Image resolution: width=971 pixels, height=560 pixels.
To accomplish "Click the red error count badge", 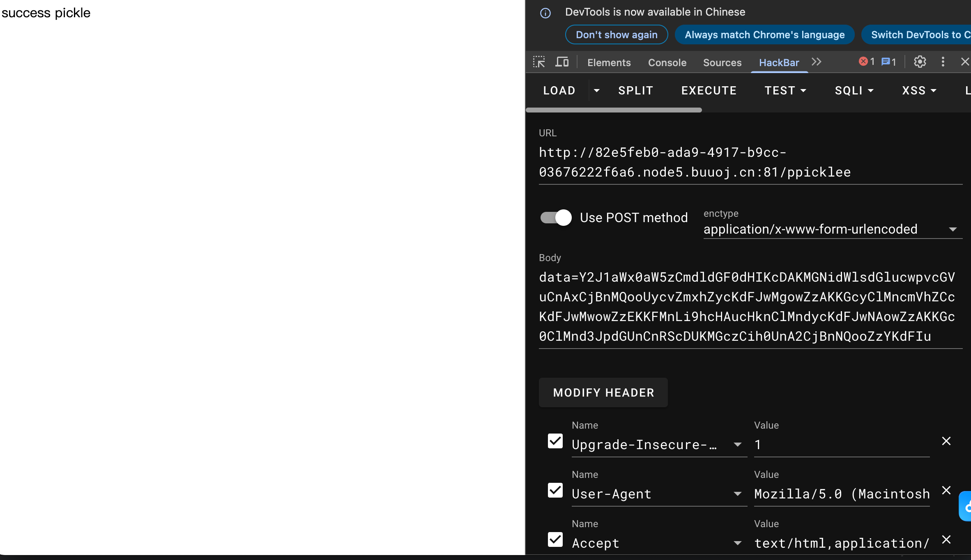I will pos(866,62).
